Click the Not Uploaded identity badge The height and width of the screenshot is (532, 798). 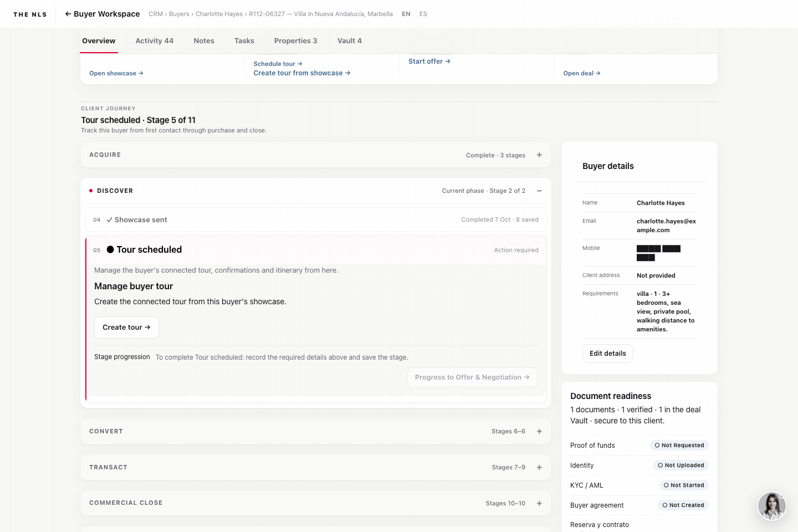(x=681, y=465)
